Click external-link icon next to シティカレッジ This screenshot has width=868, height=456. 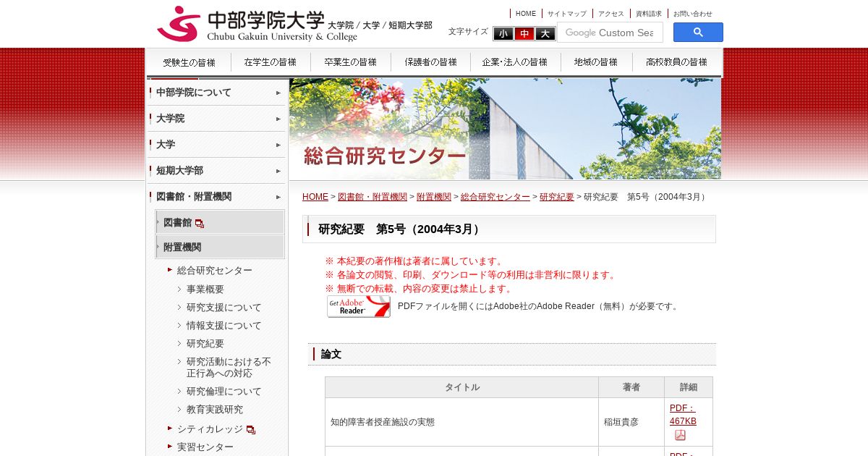[x=251, y=429]
